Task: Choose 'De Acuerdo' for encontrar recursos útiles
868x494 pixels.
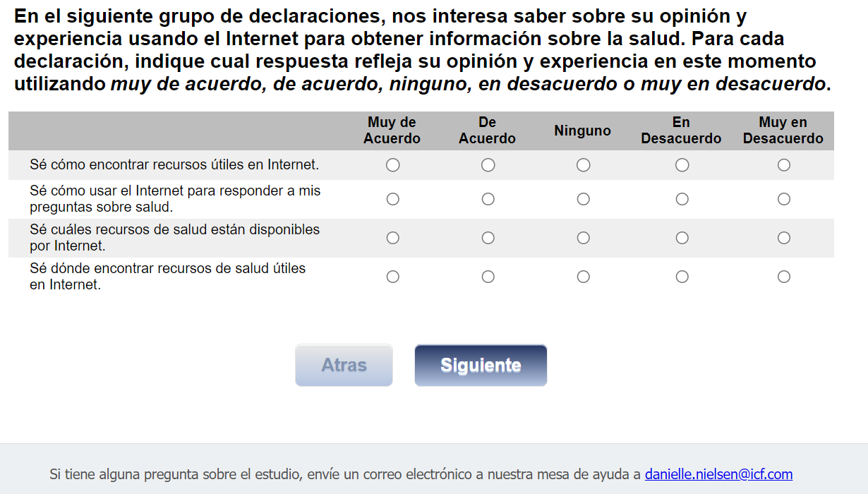Action: [x=488, y=165]
